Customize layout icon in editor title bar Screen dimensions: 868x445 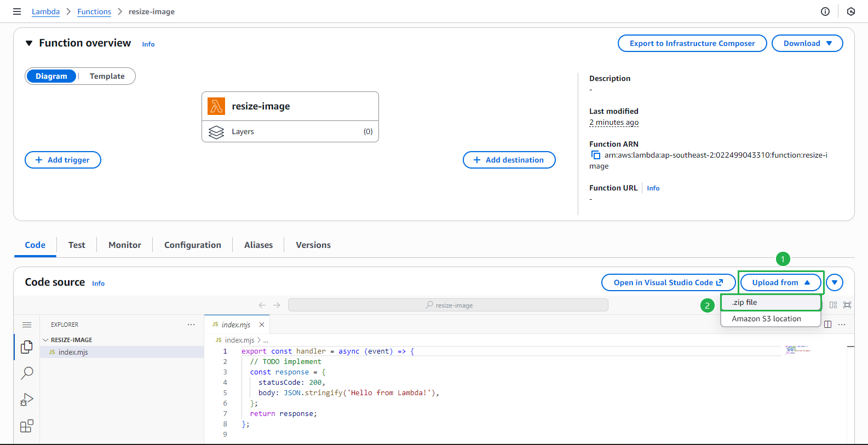[833, 305]
